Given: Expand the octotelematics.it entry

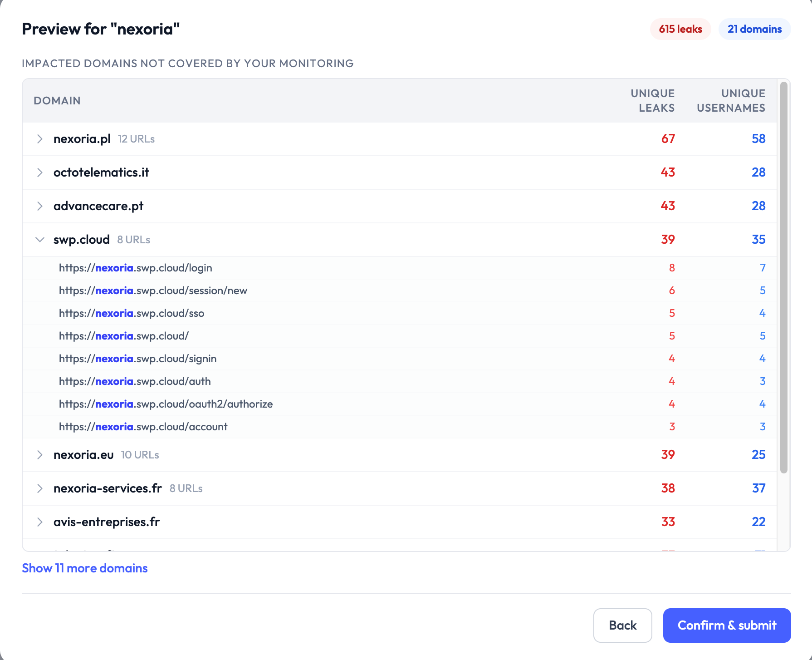Looking at the screenshot, I should pos(40,172).
